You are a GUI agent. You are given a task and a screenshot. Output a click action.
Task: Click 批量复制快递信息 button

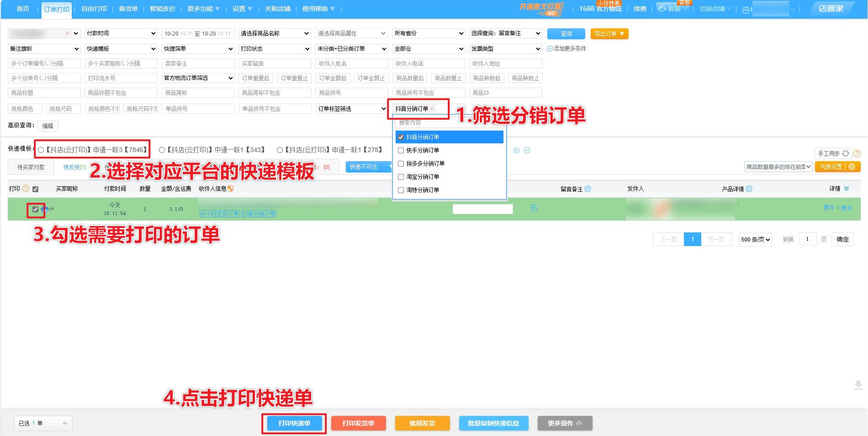pyautogui.click(x=493, y=423)
